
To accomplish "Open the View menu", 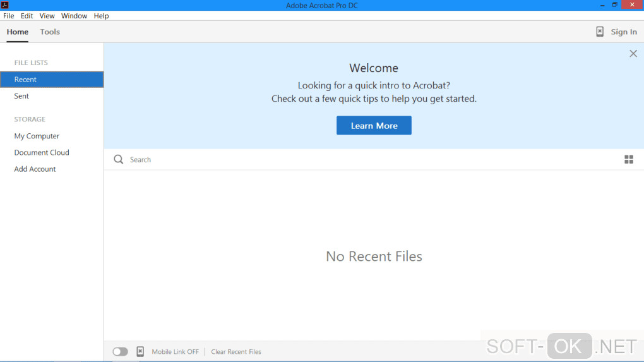I will click(47, 16).
